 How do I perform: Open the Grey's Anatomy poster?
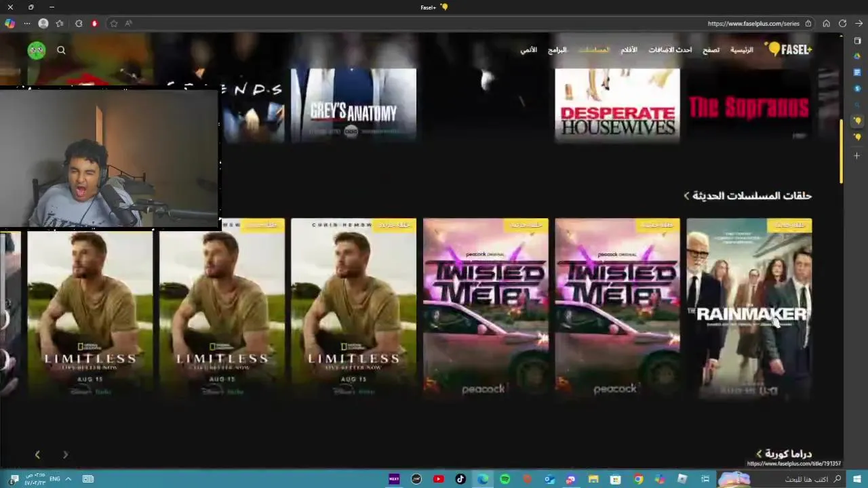pyautogui.click(x=353, y=105)
